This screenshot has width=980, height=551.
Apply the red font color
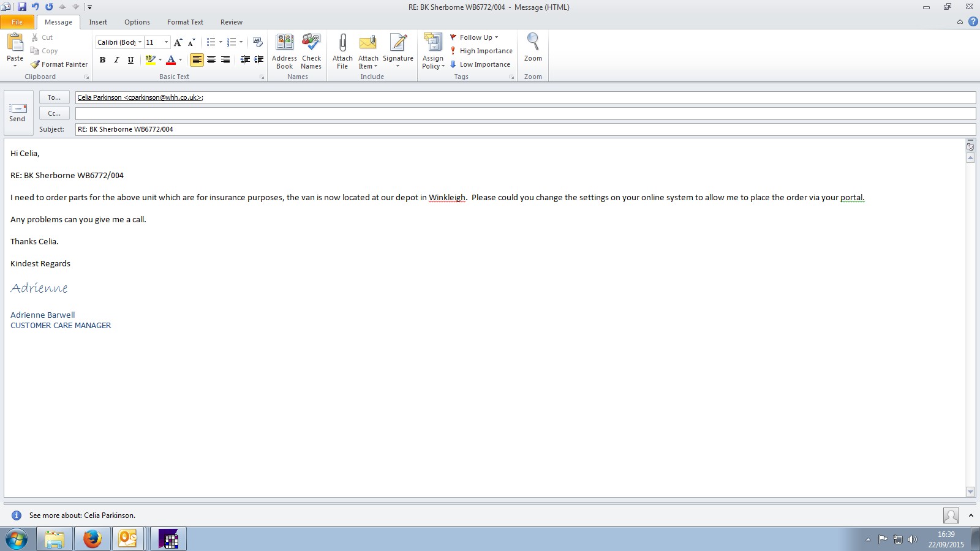tap(171, 60)
